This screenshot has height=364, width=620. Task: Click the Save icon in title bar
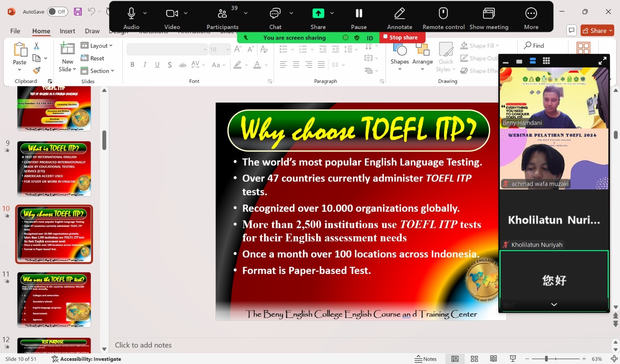click(78, 12)
